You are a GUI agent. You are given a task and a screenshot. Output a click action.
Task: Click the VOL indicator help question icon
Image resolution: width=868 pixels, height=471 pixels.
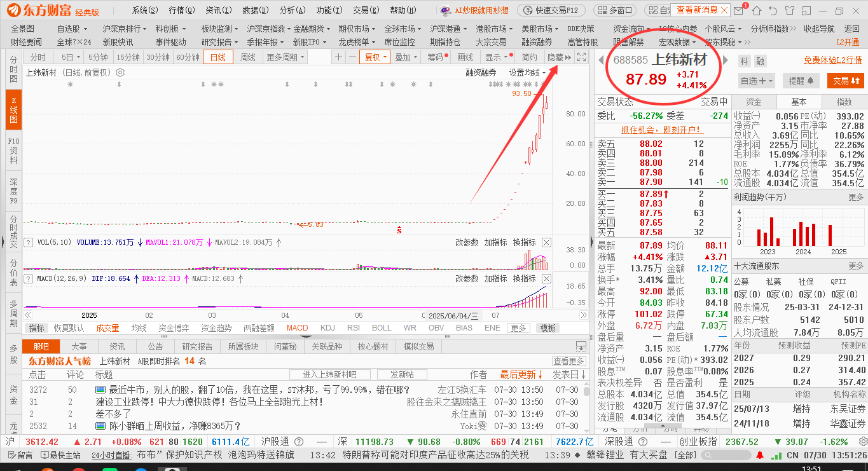point(28,242)
